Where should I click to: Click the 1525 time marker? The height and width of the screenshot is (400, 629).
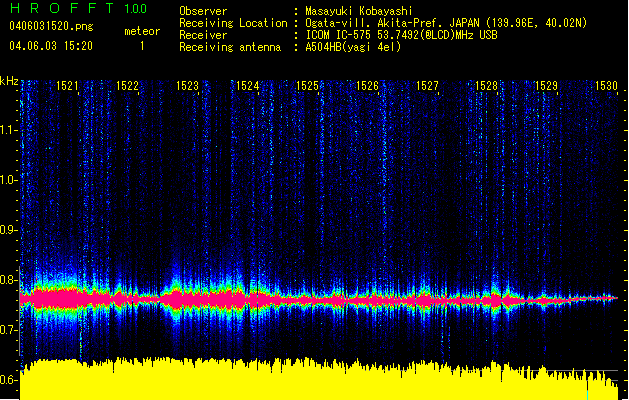[307, 86]
